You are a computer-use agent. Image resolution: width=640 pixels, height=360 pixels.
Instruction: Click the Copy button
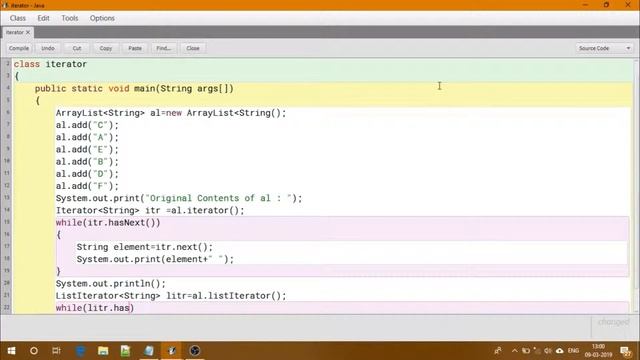coord(106,48)
